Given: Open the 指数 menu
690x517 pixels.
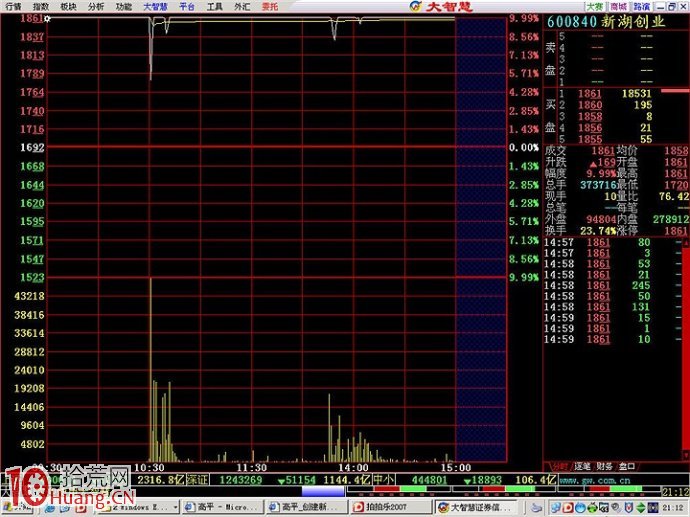Looking at the screenshot, I should (41, 6).
